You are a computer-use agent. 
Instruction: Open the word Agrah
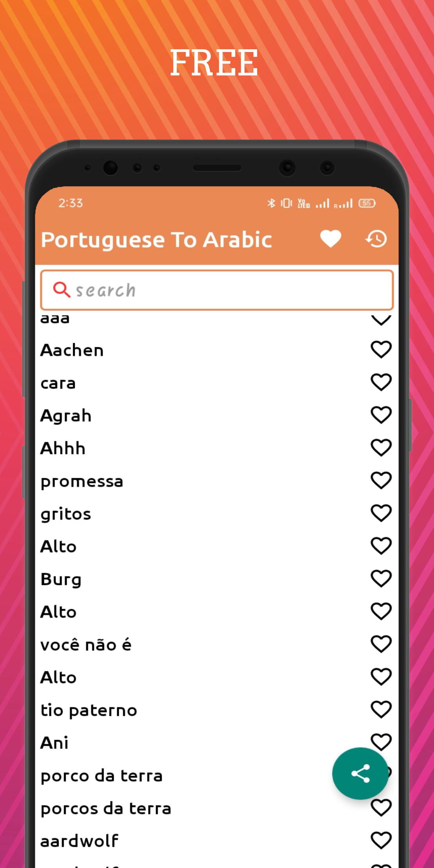[66, 416]
